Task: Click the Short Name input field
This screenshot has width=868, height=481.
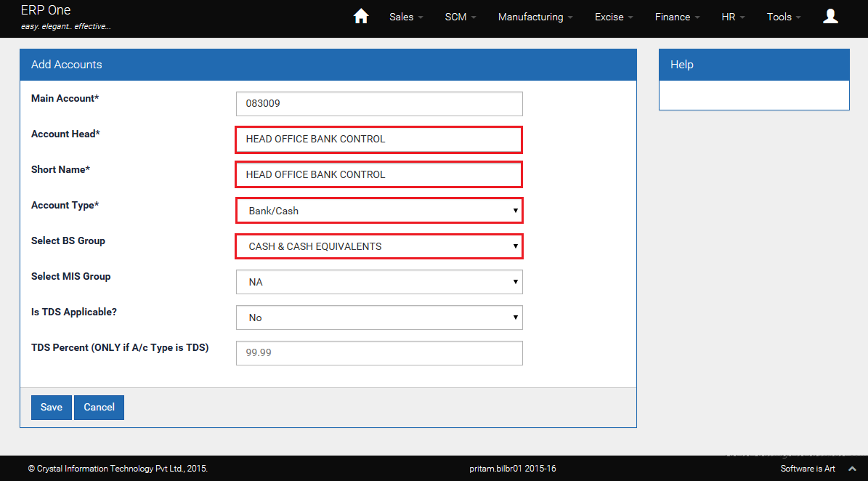Action: pos(379,175)
